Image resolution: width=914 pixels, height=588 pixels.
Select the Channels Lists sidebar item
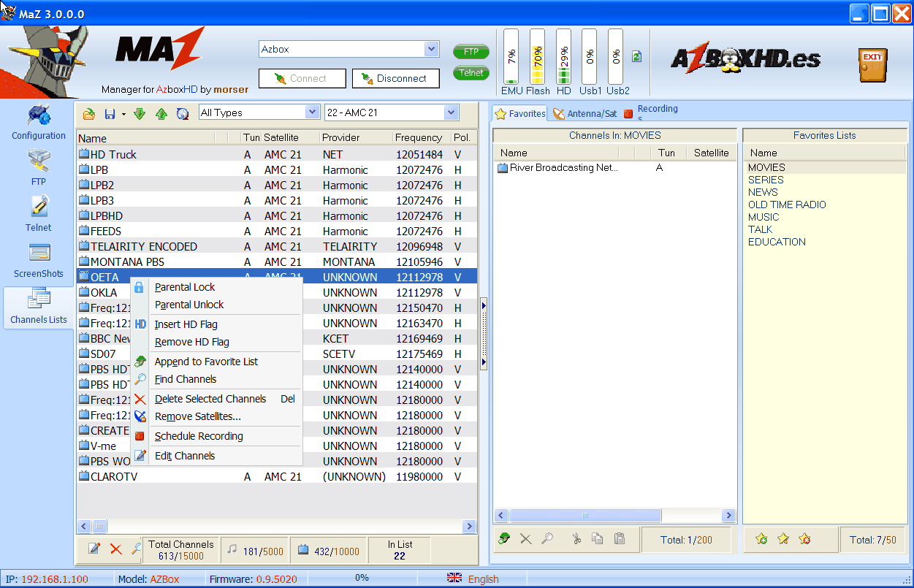39,307
